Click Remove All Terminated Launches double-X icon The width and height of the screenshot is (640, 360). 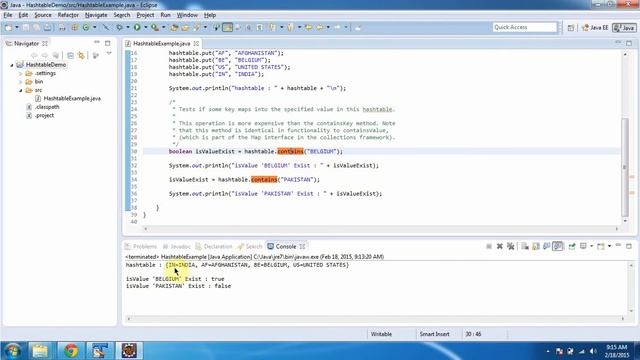coord(510,246)
